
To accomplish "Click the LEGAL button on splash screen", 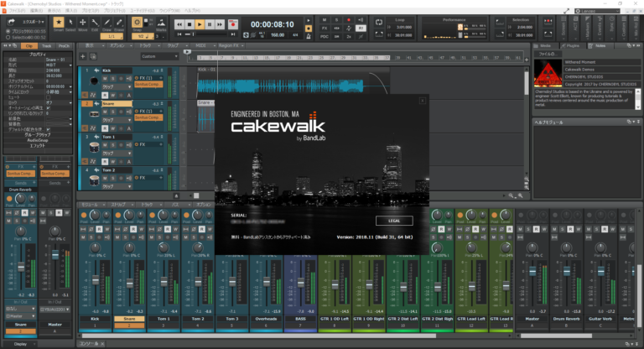I will point(394,220).
